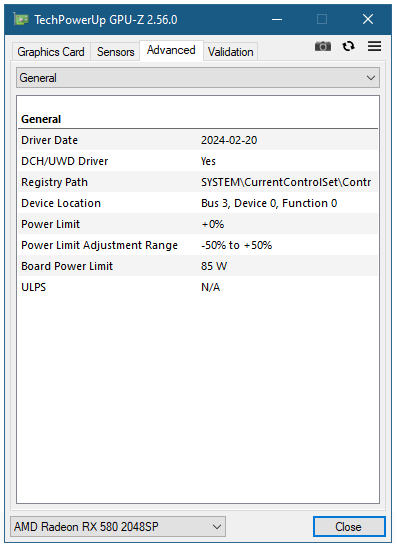
Task: Switch to the Graphics Card tab
Action: (51, 52)
